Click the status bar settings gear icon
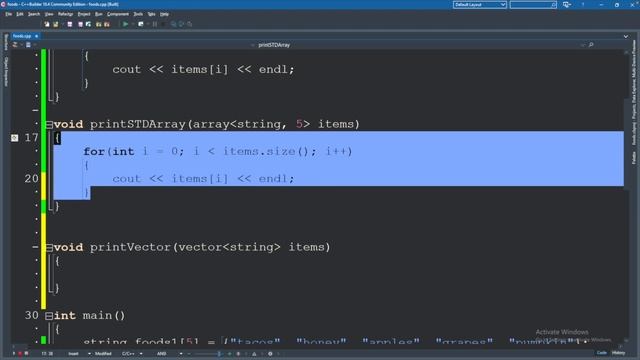 click(x=270, y=353)
